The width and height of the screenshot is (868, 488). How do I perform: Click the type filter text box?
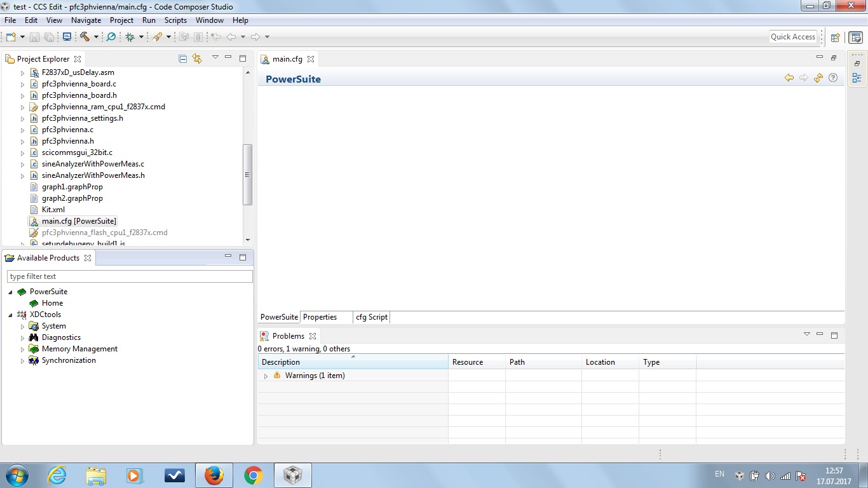130,276
